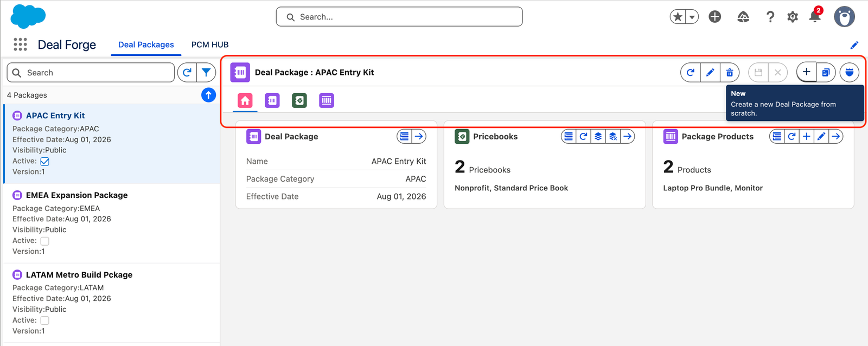
Task: Click the package list Search field
Action: click(x=91, y=73)
